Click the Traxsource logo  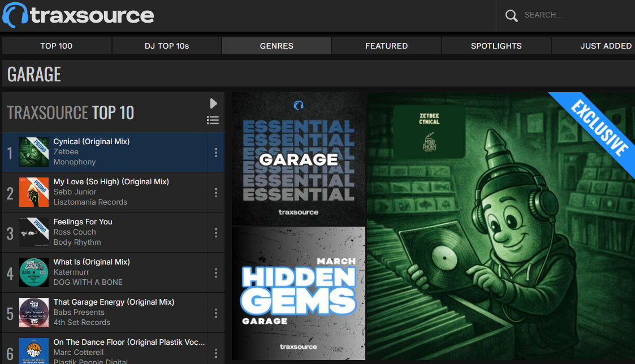coord(79,15)
